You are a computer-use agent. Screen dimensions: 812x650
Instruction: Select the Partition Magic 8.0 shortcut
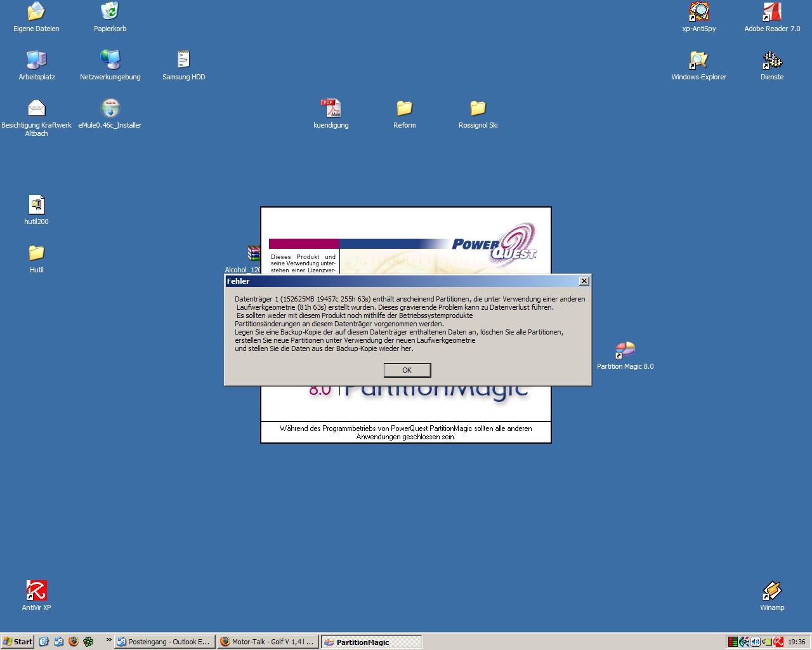[x=625, y=355]
